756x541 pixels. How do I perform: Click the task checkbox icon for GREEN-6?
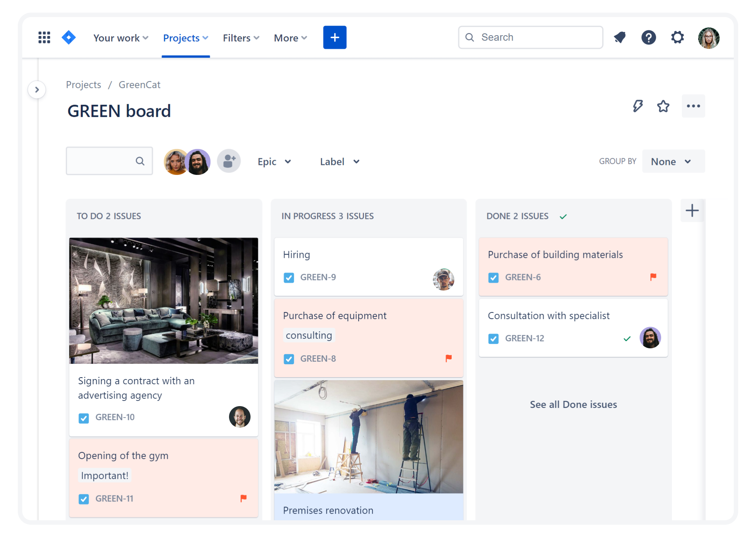[494, 278]
